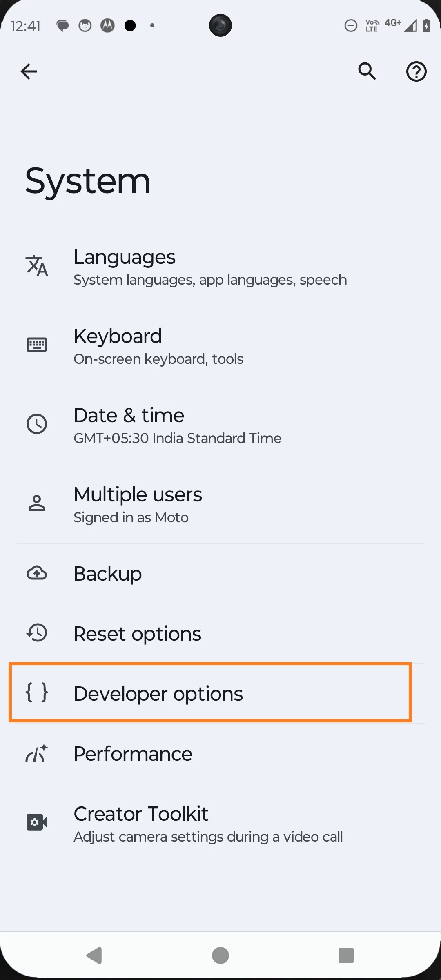The width and height of the screenshot is (441, 980).
Task: Tap the Date & time clock icon
Action: click(x=37, y=424)
